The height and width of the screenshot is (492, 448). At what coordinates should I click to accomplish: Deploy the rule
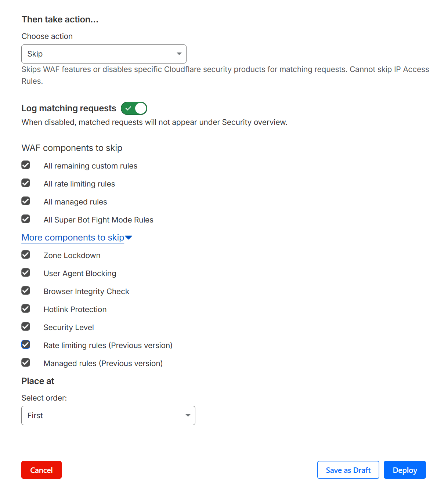(405, 470)
